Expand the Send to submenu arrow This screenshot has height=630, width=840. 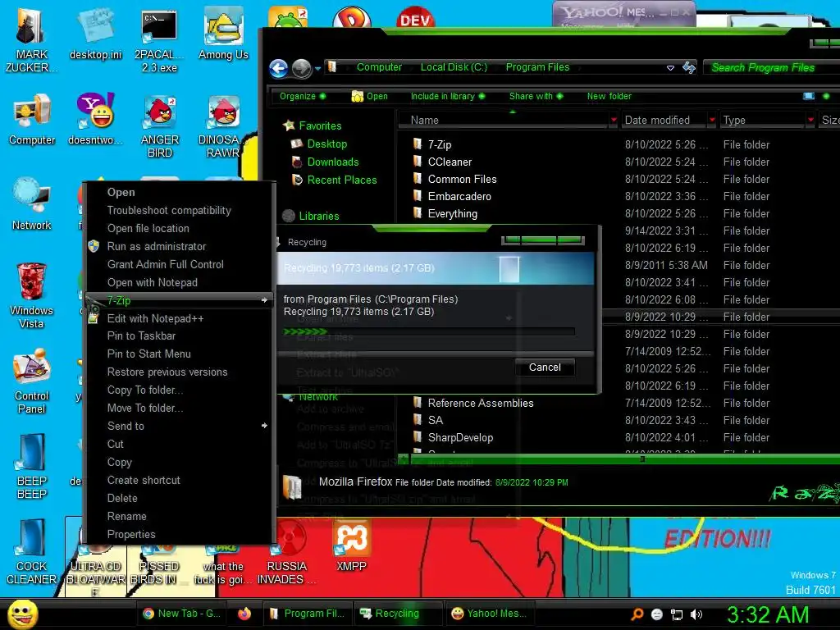[x=264, y=426]
